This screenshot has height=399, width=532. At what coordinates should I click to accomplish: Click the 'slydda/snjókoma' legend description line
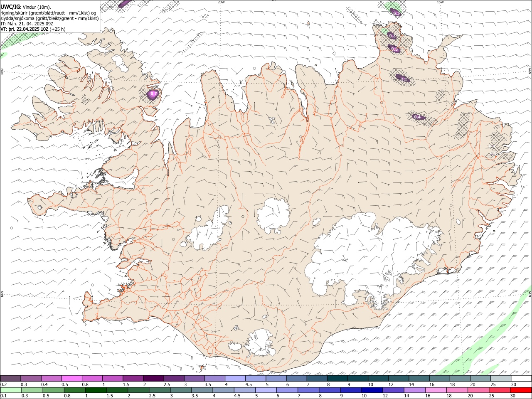[x=49, y=18]
